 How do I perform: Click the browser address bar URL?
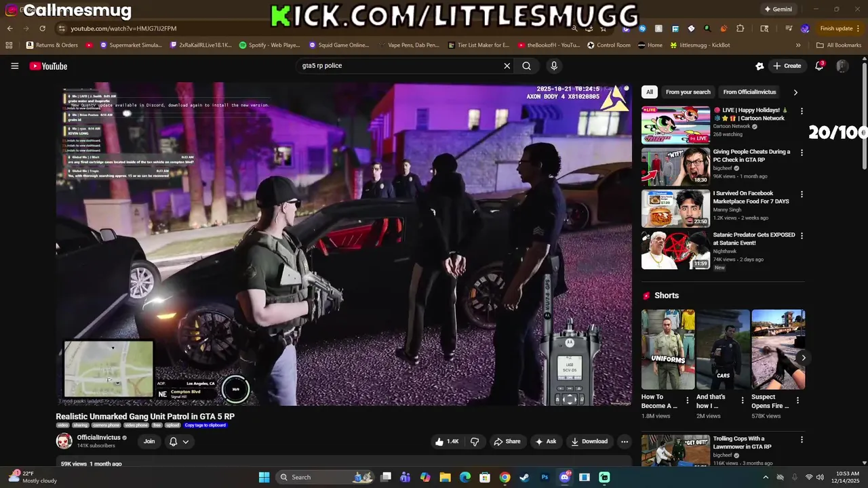(x=123, y=28)
